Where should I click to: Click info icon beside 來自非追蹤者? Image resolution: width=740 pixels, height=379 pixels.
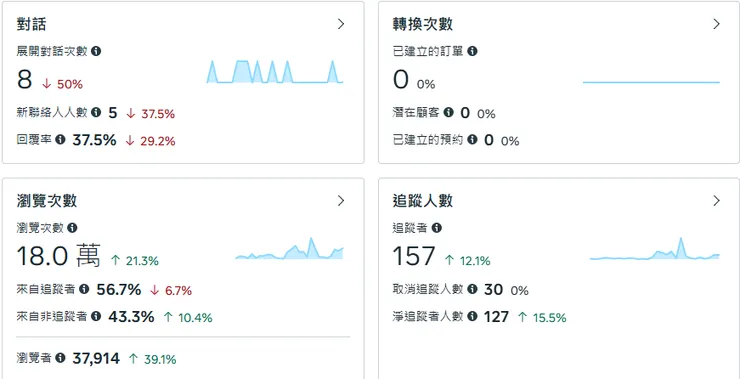(x=96, y=316)
